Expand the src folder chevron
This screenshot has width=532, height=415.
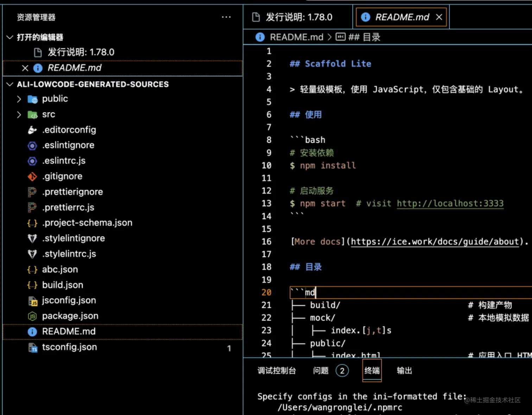(19, 115)
